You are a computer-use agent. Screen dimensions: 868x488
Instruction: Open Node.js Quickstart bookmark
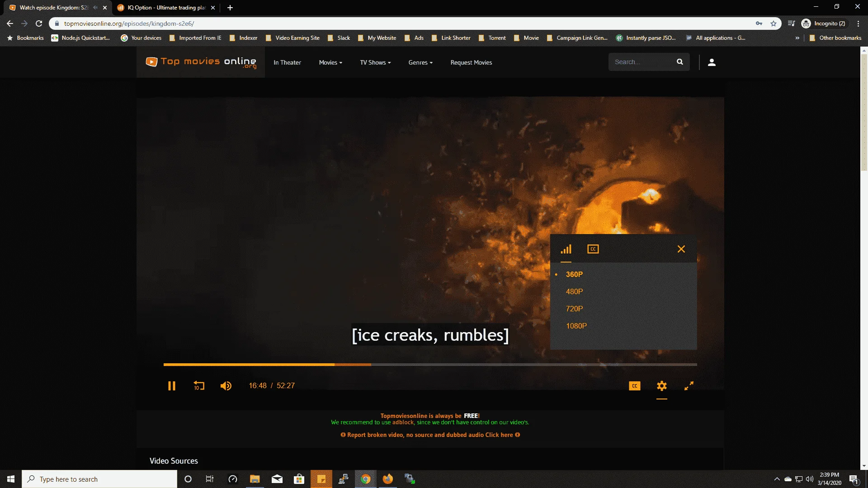(80, 38)
